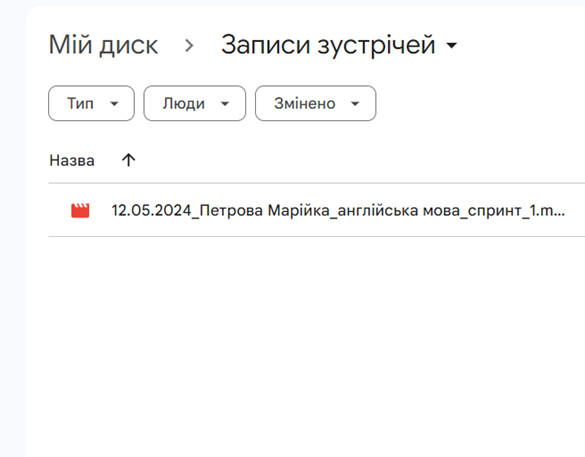
Task: Click the upward sort arrow beside Назва
Action: (x=128, y=160)
